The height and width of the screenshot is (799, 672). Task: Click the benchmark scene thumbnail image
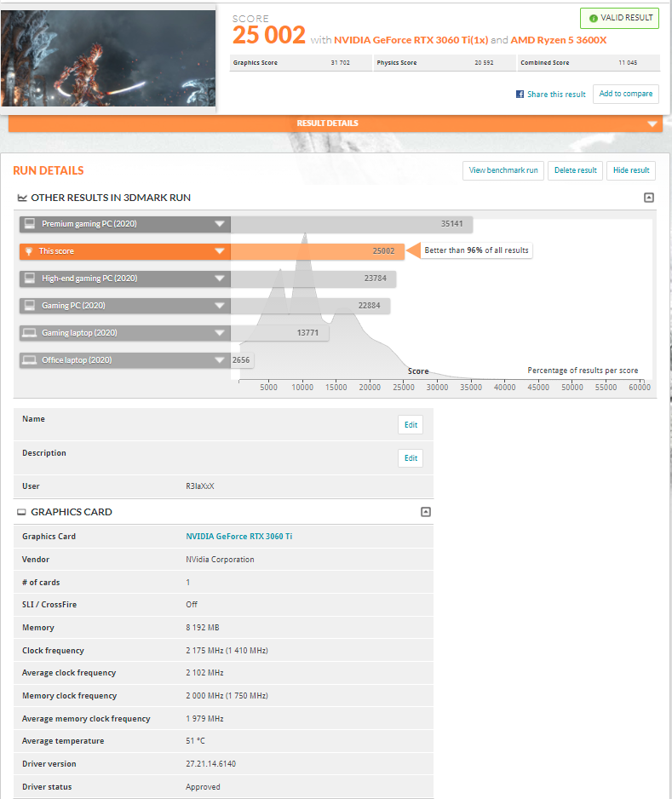coord(108,58)
